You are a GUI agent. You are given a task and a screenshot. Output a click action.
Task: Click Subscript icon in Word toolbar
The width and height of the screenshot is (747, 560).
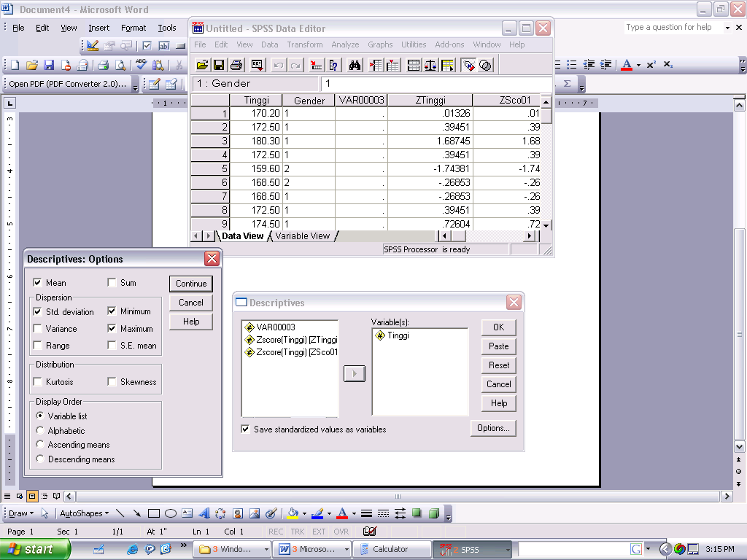point(668,65)
